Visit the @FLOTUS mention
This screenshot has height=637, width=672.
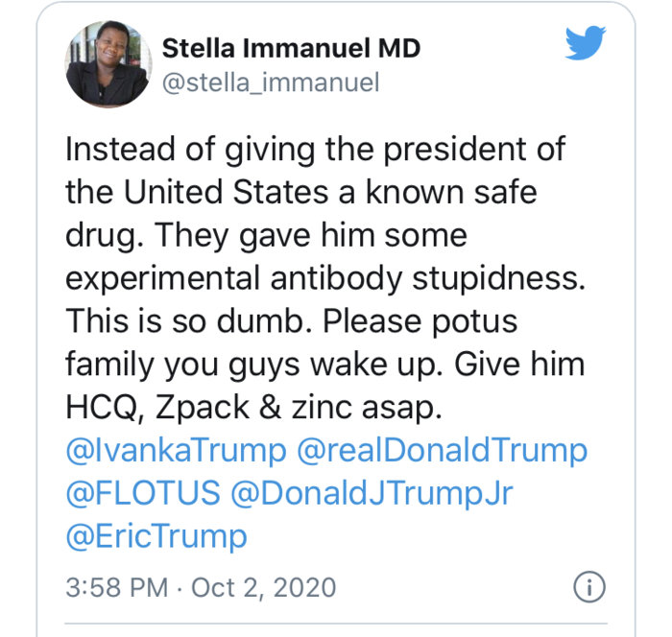point(142,493)
